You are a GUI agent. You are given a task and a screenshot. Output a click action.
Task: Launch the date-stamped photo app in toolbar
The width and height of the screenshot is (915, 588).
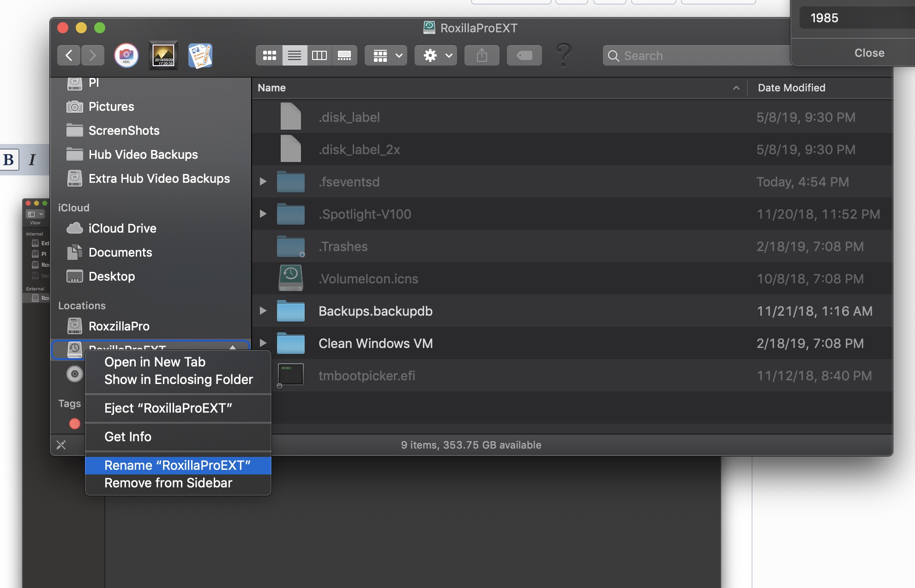click(x=163, y=55)
